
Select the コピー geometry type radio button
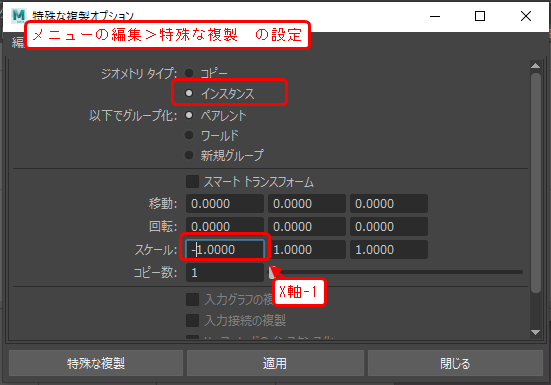pos(189,73)
